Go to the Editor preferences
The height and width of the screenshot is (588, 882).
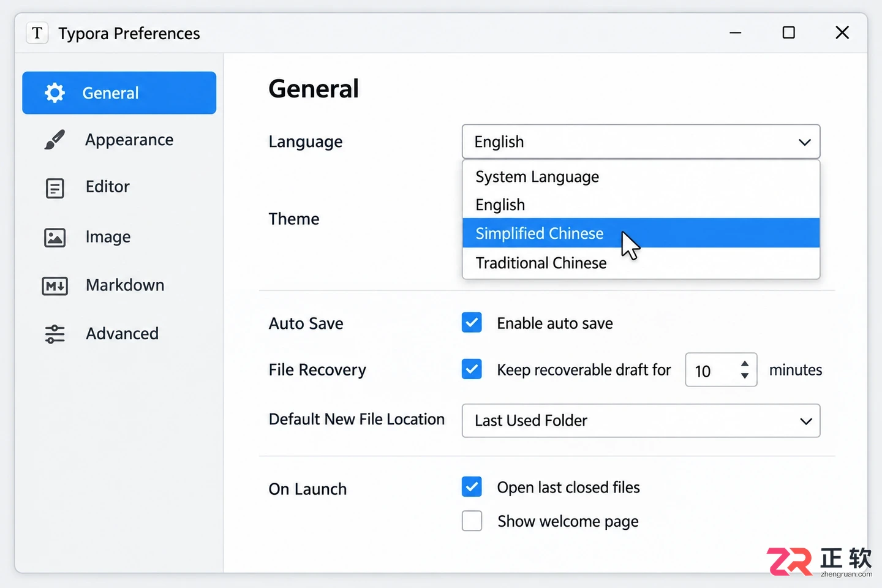119,187
